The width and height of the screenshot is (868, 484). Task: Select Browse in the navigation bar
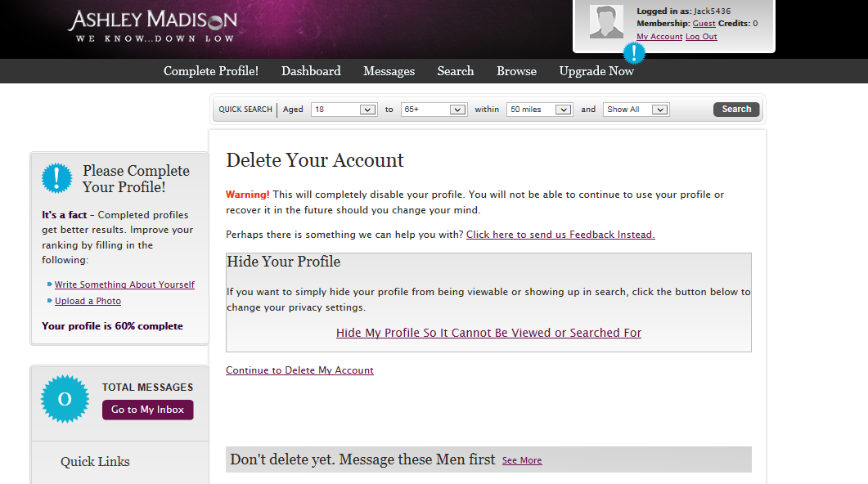(x=516, y=71)
